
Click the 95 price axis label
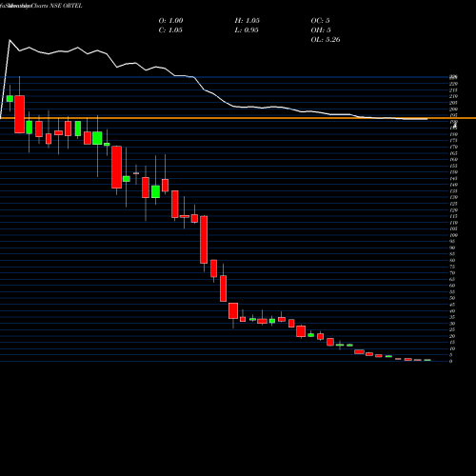(452, 242)
